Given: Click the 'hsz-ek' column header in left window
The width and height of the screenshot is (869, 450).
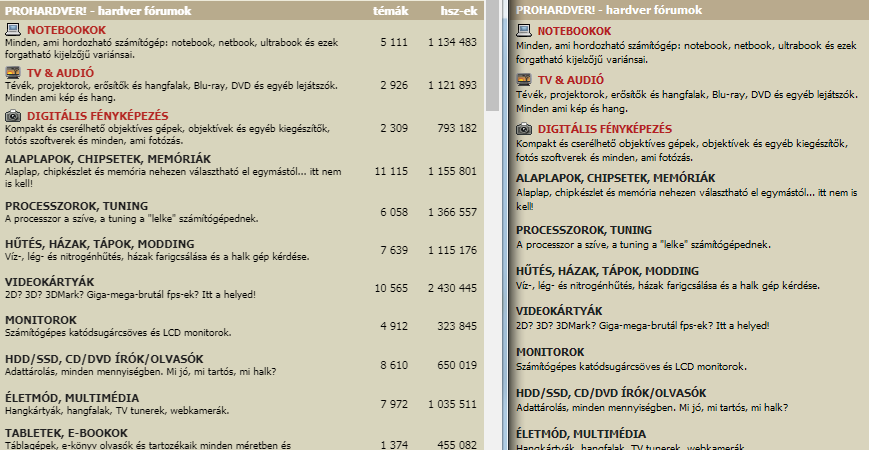Looking at the screenshot, I should click(x=459, y=11).
